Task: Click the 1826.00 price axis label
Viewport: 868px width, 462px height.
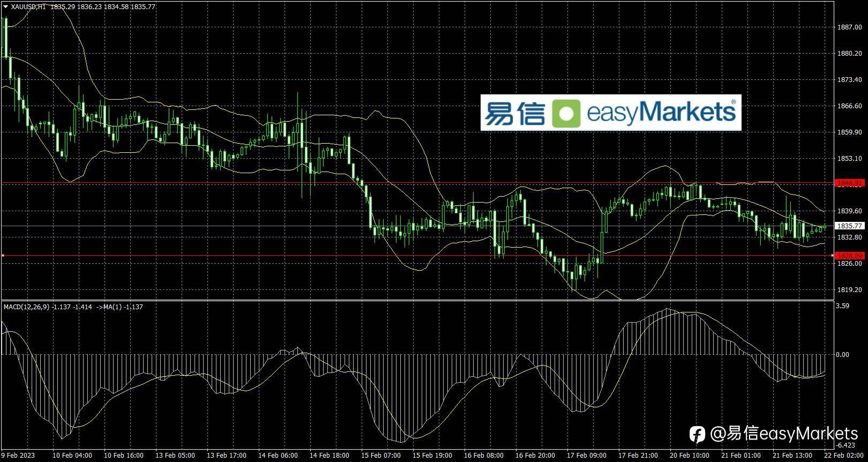Action: pyautogui.click(x=849, y=264)
